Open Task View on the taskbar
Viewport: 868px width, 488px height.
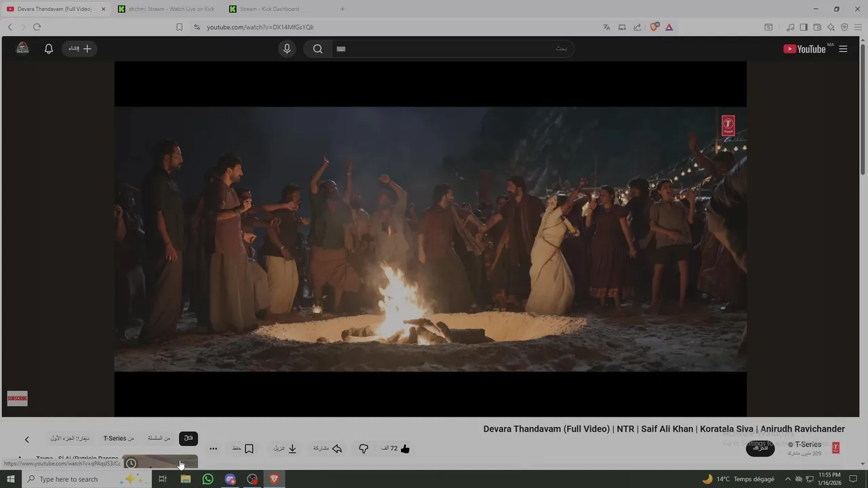[163, 479]
